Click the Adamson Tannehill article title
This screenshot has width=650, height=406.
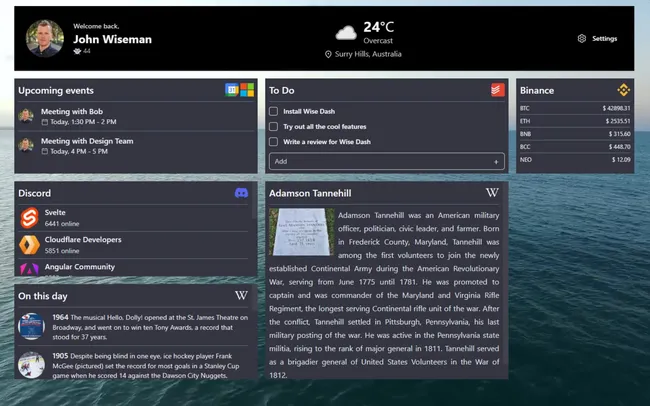click(310, 193)
